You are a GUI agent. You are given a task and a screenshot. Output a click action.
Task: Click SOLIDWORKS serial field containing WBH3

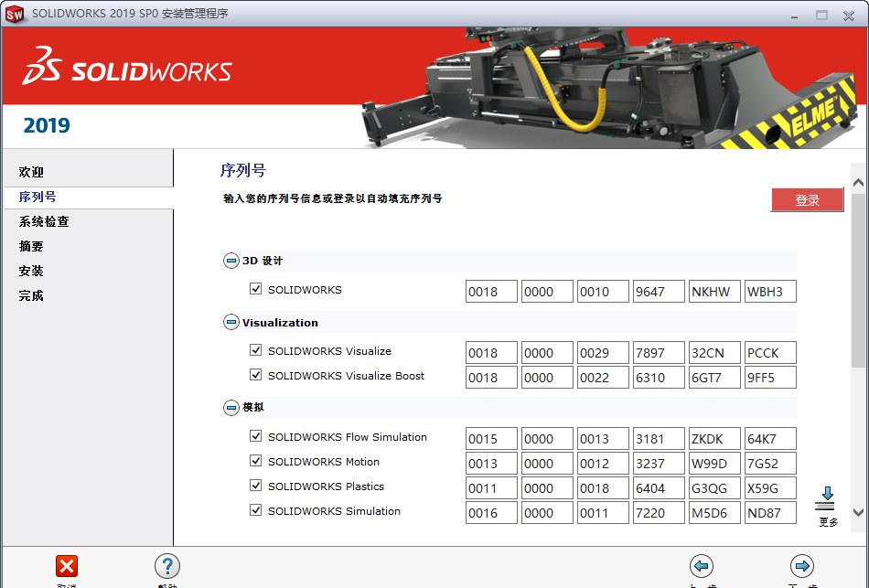coord(770,292)
